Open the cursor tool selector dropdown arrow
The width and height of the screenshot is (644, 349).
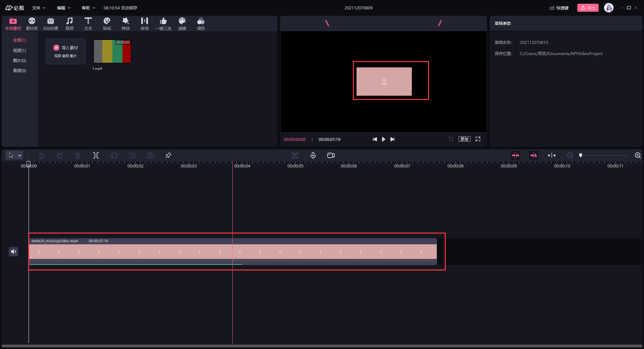point(20,155)
